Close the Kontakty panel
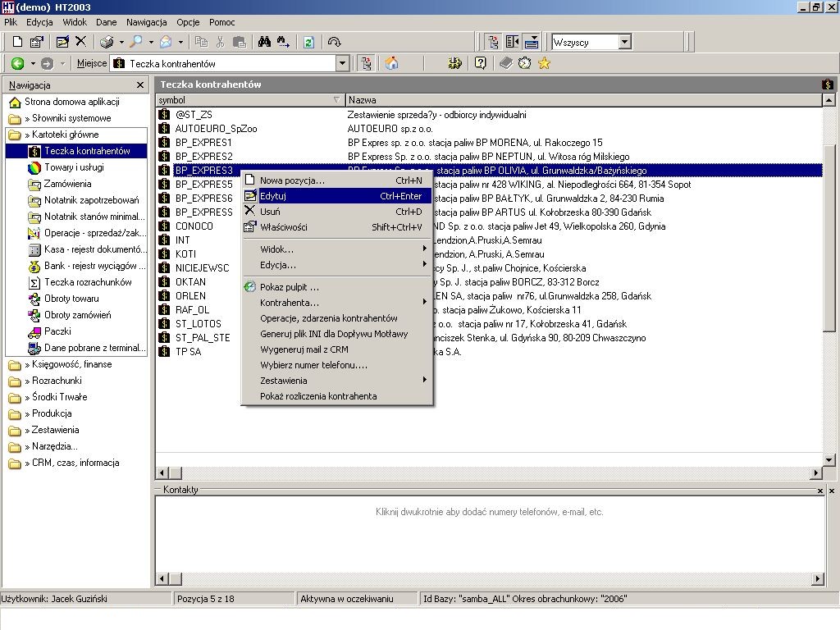 pos(820,491)
